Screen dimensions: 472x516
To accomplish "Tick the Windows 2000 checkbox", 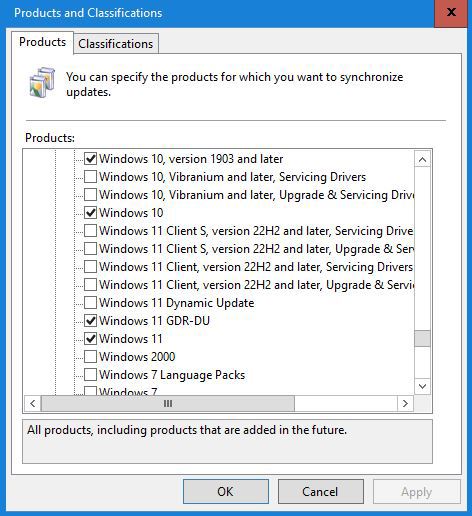I will [x=90, y=357].
